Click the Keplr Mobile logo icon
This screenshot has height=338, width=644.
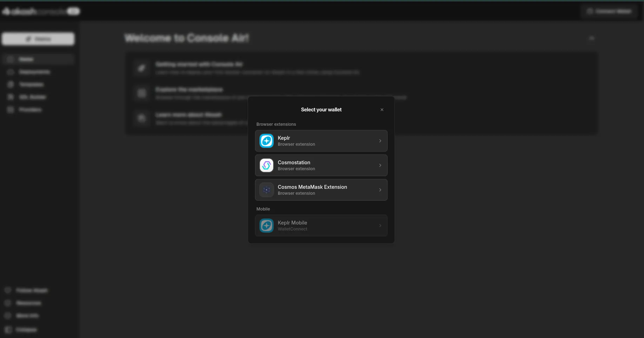(267, 226)
